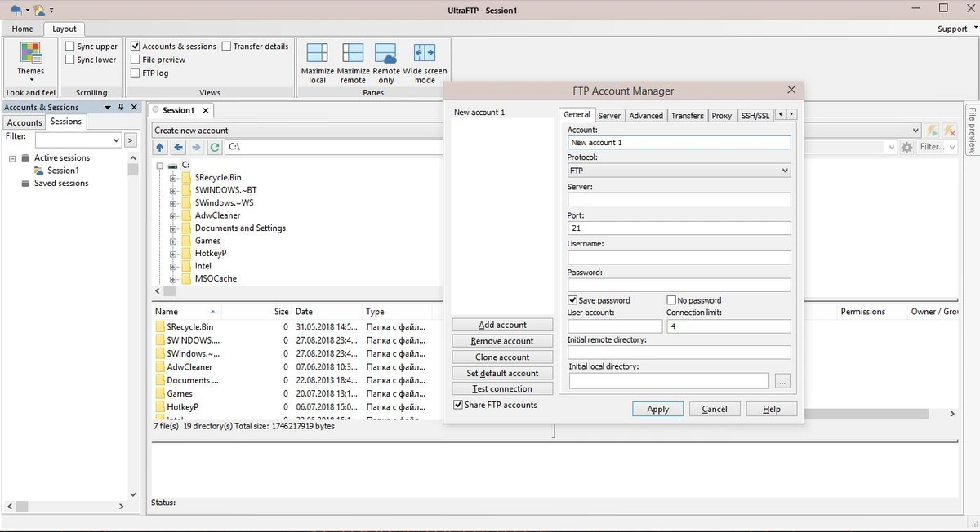Click the Maximize local pane icon
The width and height of the screenshot is (980, 532).
pyautogui.click(x=317, y=63)
